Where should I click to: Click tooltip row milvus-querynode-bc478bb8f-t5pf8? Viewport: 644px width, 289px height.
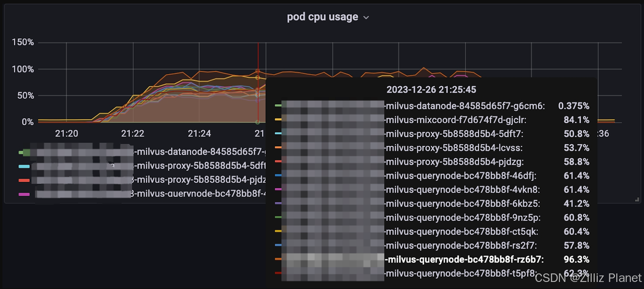pyautogui.click(x=432, y=274)
